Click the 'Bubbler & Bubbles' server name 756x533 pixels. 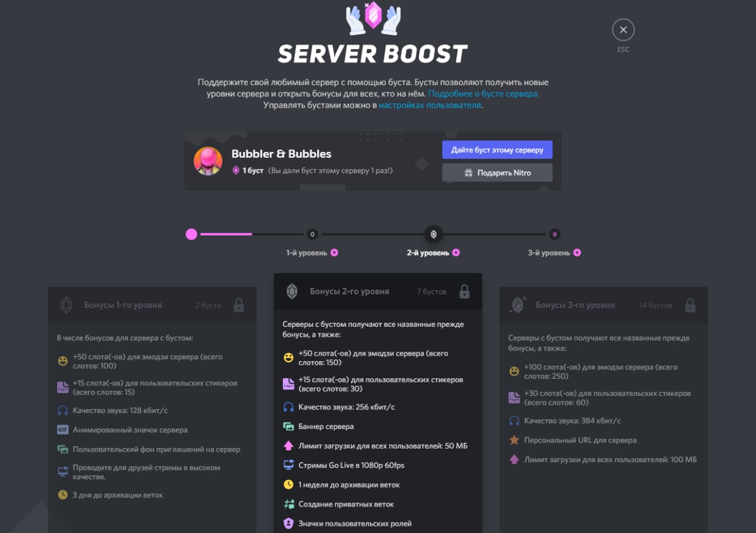(281, 154)
